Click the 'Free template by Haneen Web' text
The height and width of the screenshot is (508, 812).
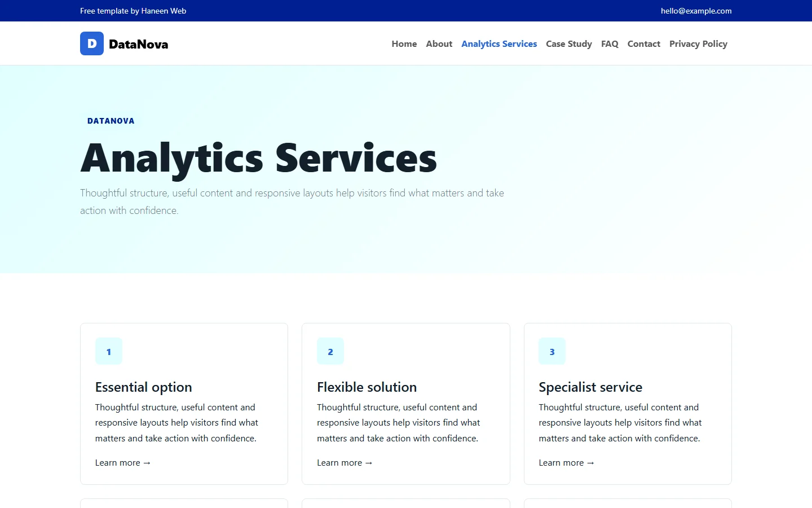pos(133,11)
